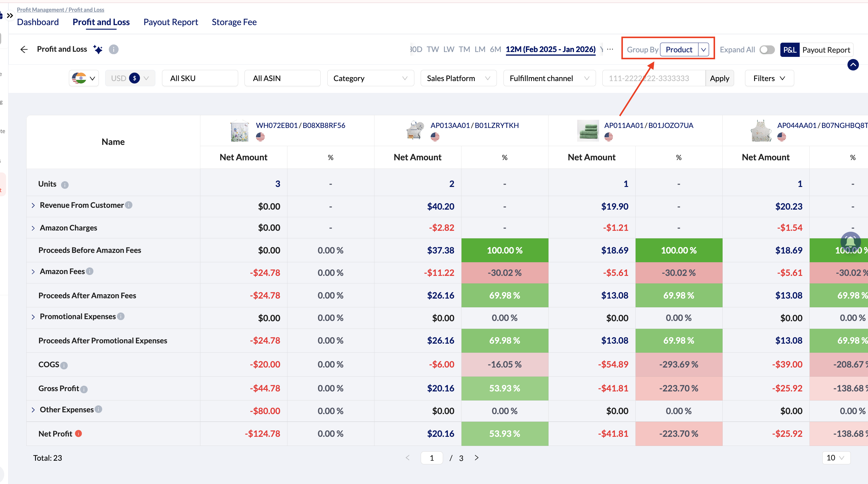The height and width of the screenshot is (484, 868).
Task: Switch to the Dashboard tab
Action: coord(38,22)
